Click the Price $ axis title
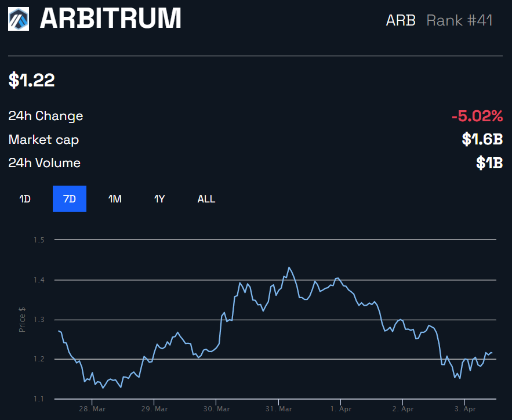The height and width of the screenshot is (420, 512). click(x=22, y=320)
